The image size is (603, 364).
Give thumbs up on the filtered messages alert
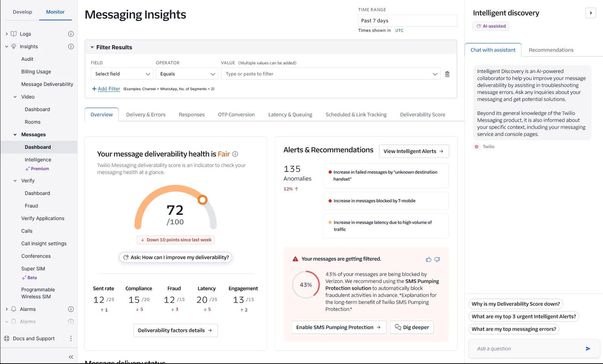(429, 259)
